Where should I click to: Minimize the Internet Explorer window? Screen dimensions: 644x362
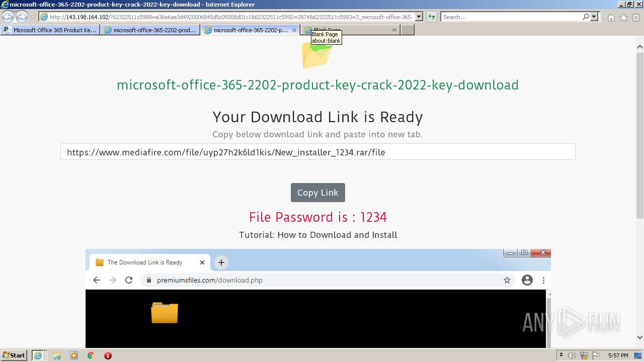click(x=621, y=4)
